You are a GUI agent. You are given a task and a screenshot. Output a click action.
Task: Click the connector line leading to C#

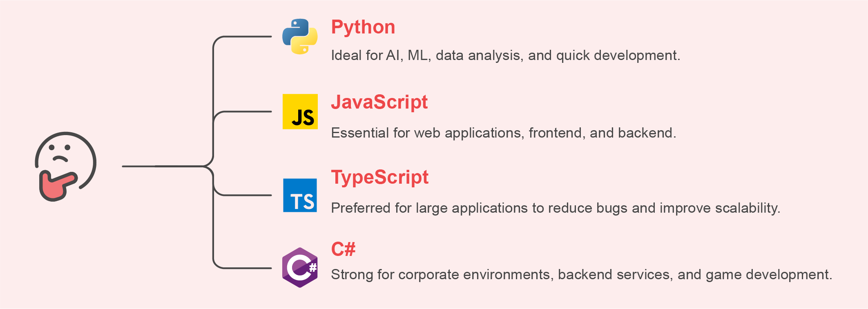tap(245, 268)
